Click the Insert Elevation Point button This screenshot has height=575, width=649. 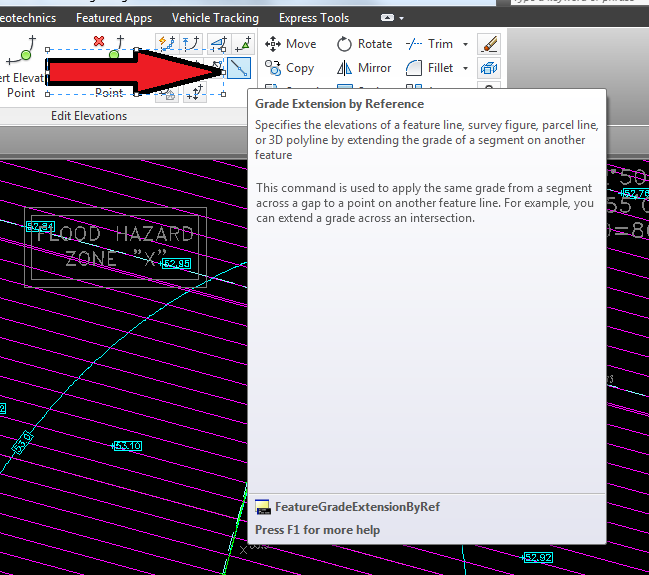pos(22,67)
